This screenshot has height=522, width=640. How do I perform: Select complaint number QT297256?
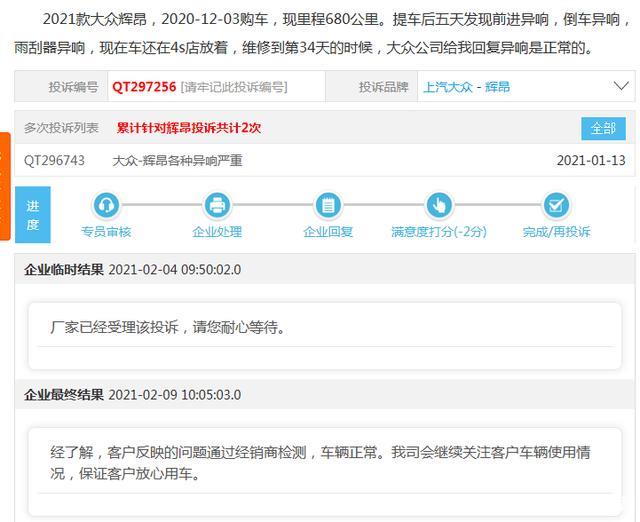pos(144,87)
